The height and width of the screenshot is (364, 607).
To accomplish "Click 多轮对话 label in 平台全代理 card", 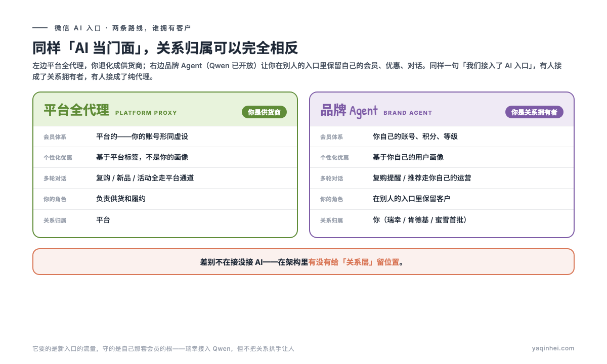I will [55, 178].
